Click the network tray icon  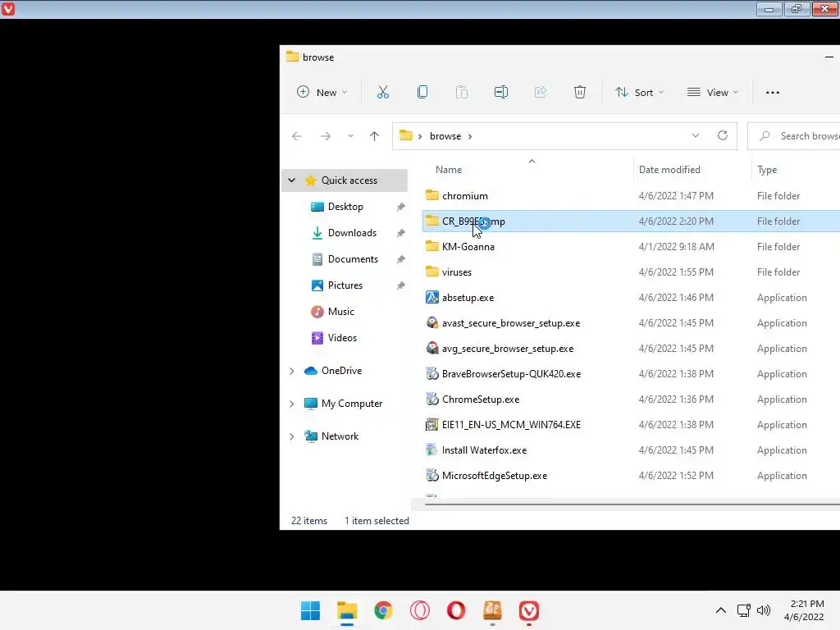point(743,610)
